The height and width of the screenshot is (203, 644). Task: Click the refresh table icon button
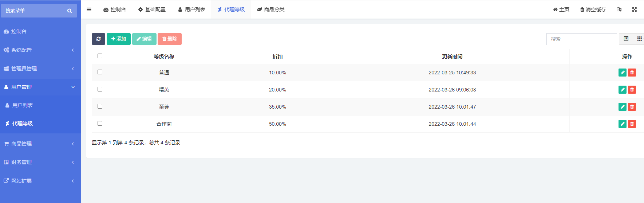[x=98, y=39]
